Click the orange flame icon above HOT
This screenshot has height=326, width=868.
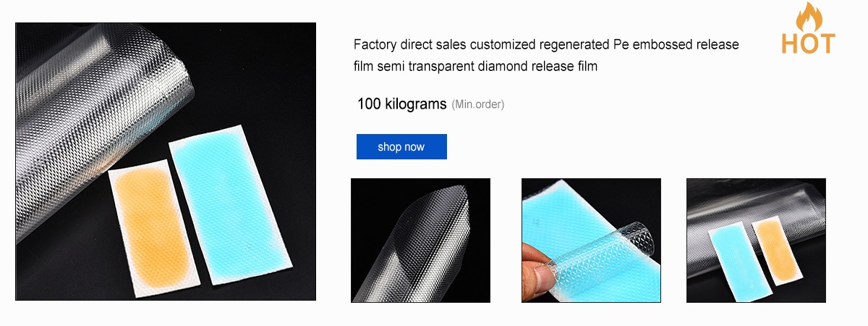click(x=807, y=17)
